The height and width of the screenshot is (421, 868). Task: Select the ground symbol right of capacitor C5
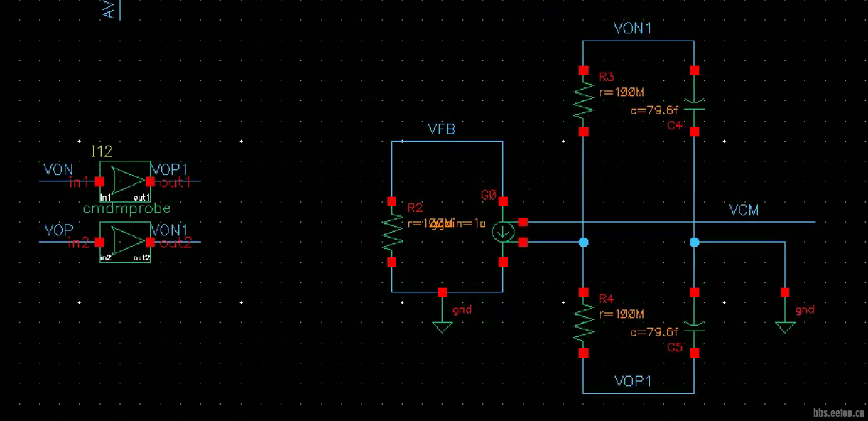click(x=785, y=326)
